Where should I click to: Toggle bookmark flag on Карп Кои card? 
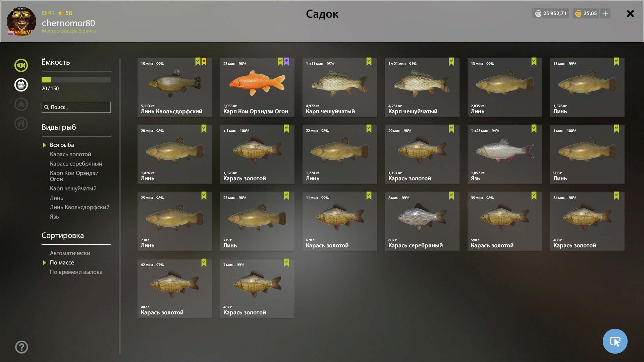tap(280, 62)
